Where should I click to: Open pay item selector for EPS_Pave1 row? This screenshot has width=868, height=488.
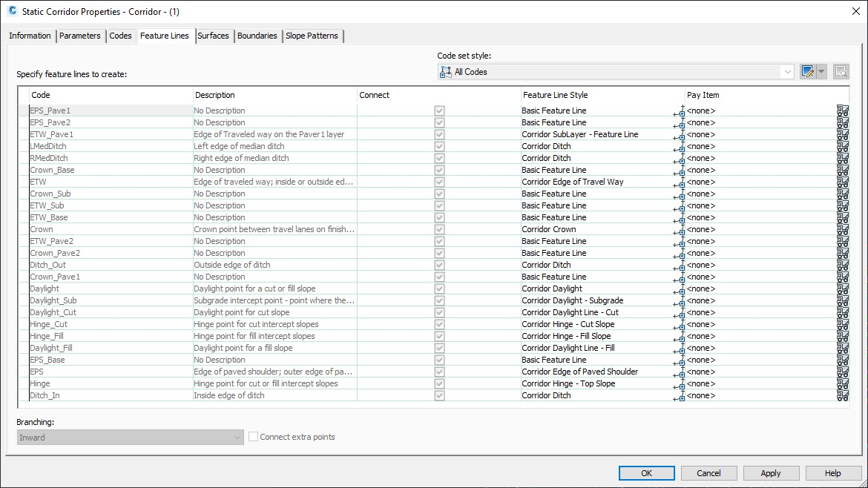(x=843, y=112)
